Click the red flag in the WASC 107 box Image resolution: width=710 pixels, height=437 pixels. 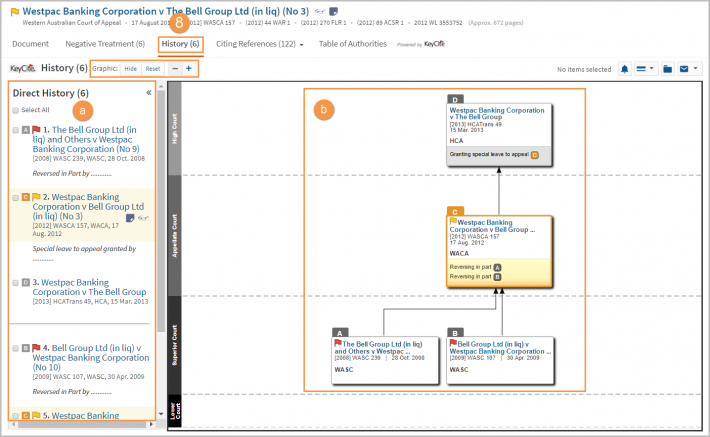(x=453, y=343)
